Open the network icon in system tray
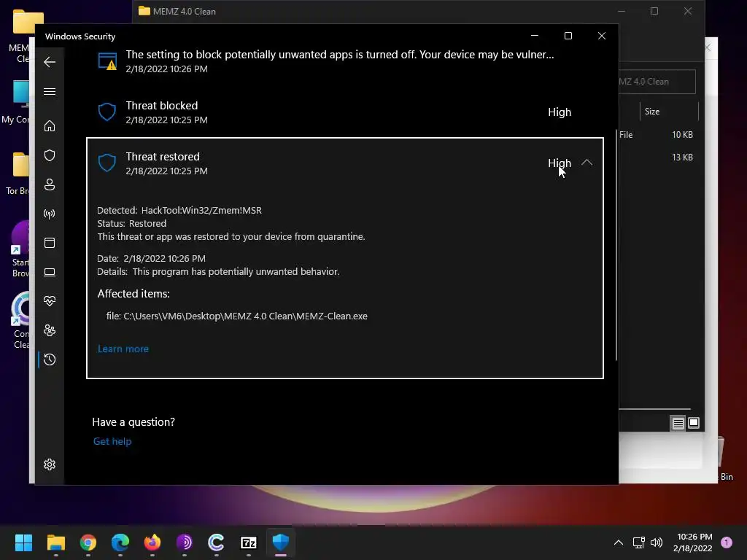 click(638, 542)
